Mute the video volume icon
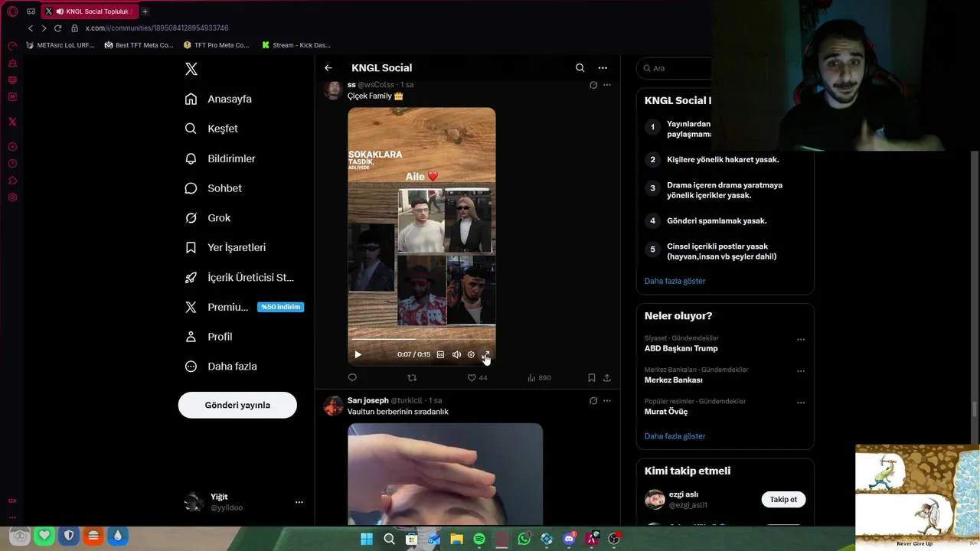 coord(456,354)
